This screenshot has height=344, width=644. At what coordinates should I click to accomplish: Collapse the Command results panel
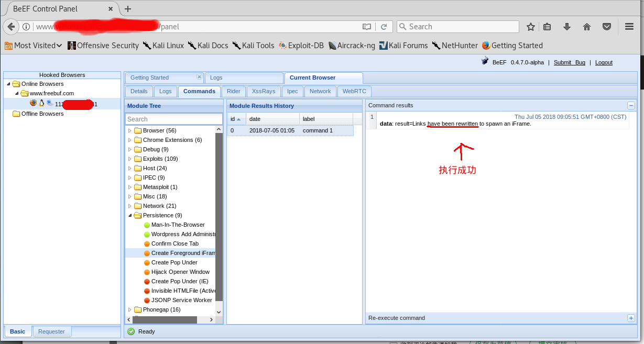click(631, 105)
